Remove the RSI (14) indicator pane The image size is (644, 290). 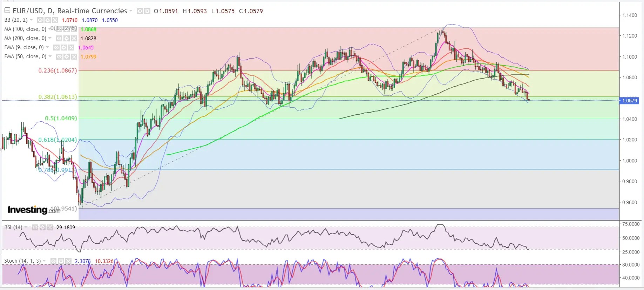point(50,227)
